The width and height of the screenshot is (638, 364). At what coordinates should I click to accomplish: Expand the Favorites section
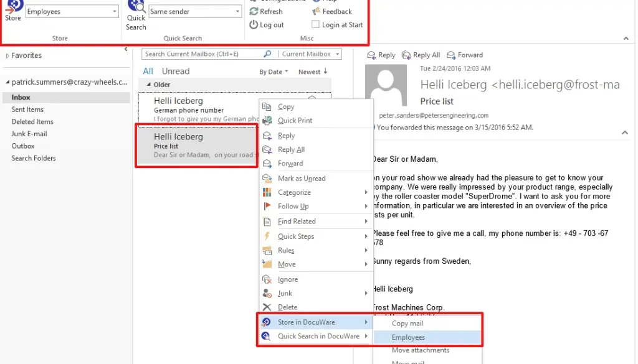[x=7, y=55]
